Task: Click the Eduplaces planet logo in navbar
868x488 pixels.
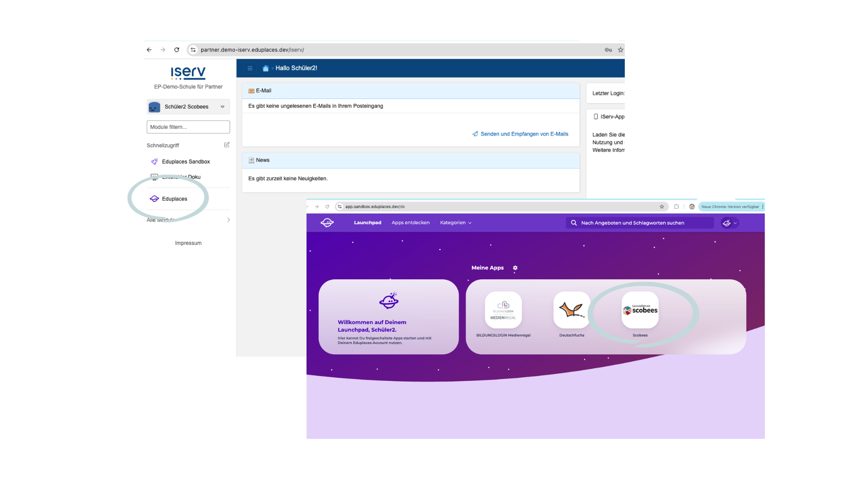Action: click(327, 222)
